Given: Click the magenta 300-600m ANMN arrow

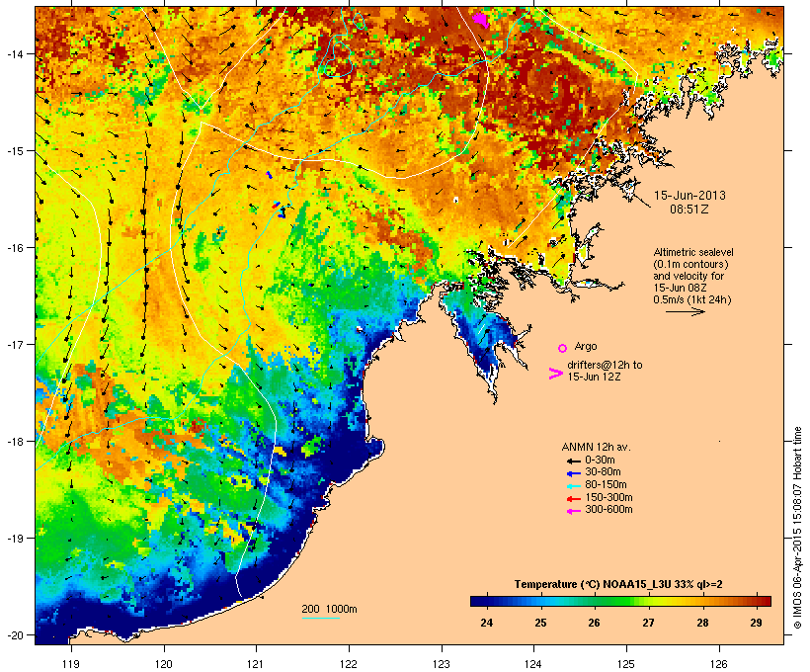Looking at the screenshot, I should click(573, 511).
